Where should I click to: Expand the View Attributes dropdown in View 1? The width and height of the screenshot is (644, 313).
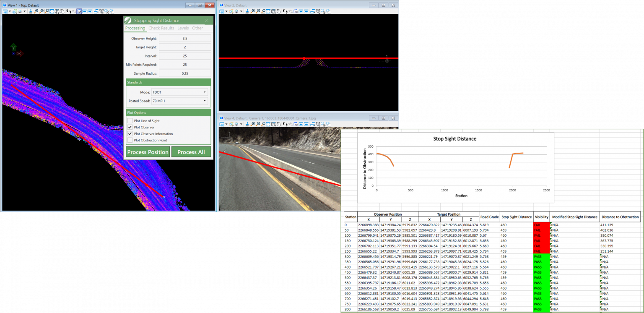tap(10, 11)
